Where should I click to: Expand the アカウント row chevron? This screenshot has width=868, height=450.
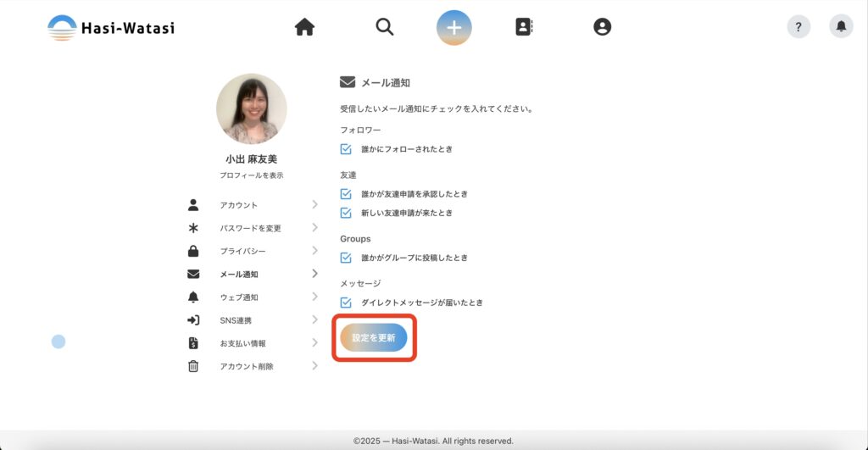point(314,204)
